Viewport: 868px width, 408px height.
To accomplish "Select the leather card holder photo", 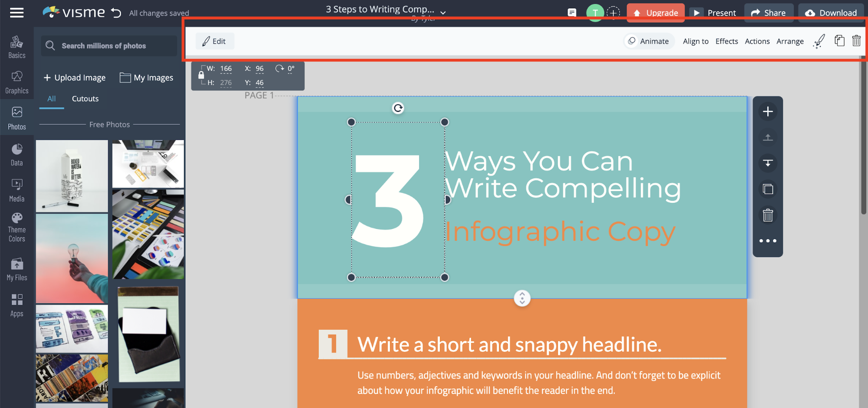I will [149, 334].
